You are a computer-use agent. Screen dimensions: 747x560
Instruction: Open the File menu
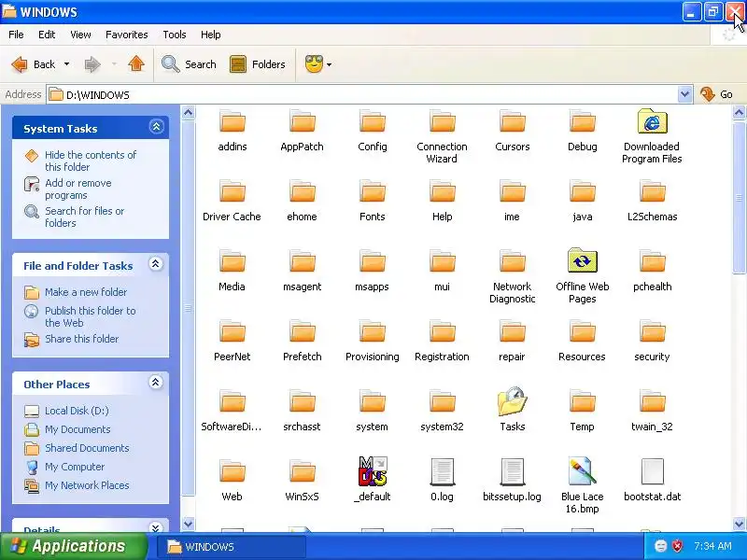pos(16,35)
